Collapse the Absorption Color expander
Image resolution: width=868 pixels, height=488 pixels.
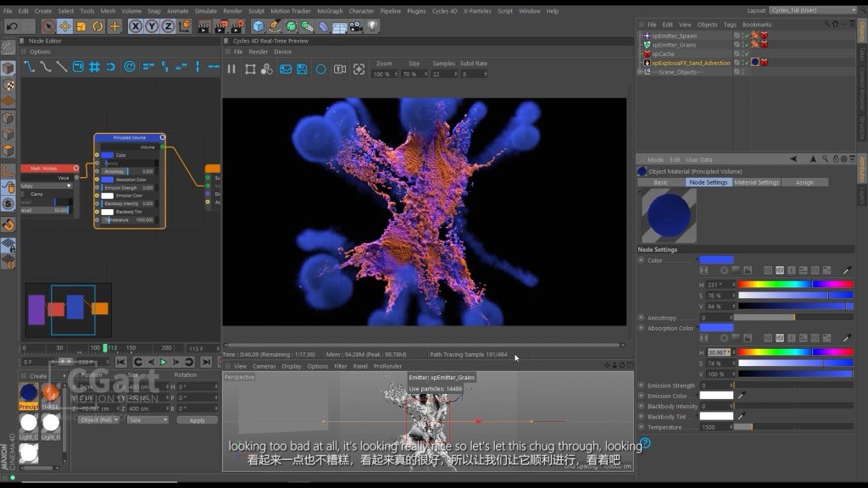pyautogui.click(x=697, y=328)
